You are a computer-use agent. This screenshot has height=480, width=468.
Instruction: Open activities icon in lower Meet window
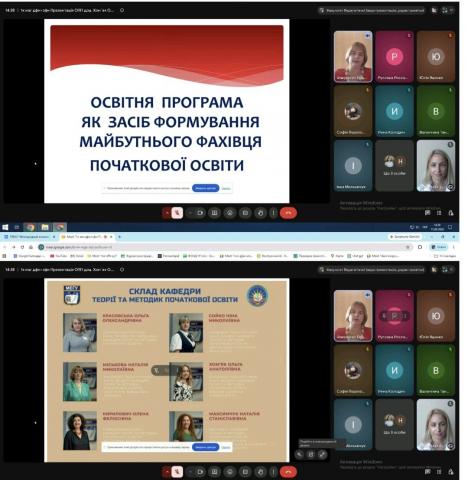pos(439,472)
